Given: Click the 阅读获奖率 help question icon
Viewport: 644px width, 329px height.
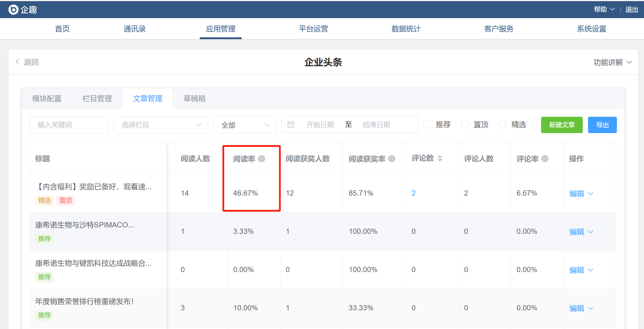Looking at the screenshot, I should [392, 159].
